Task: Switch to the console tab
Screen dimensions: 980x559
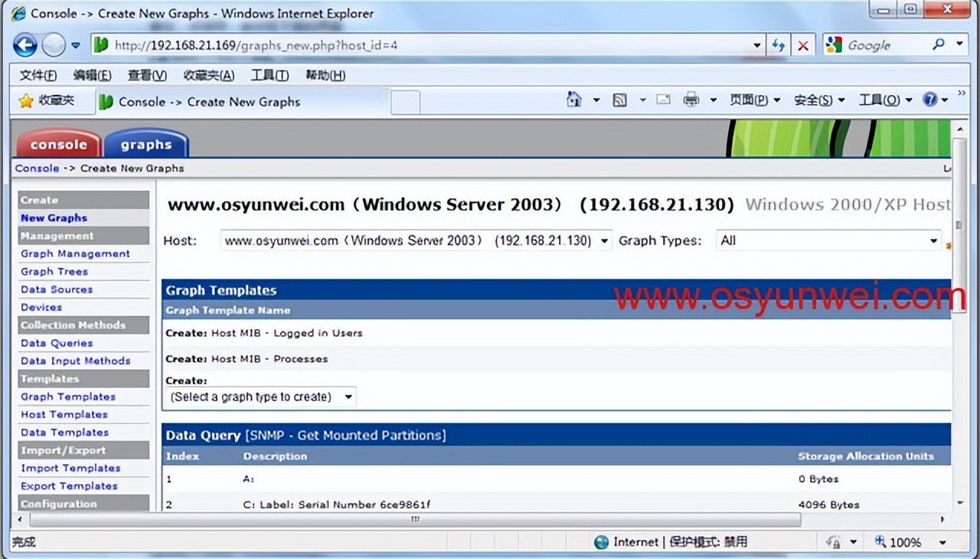Action: pyautogui.click(x=58, y=143)
